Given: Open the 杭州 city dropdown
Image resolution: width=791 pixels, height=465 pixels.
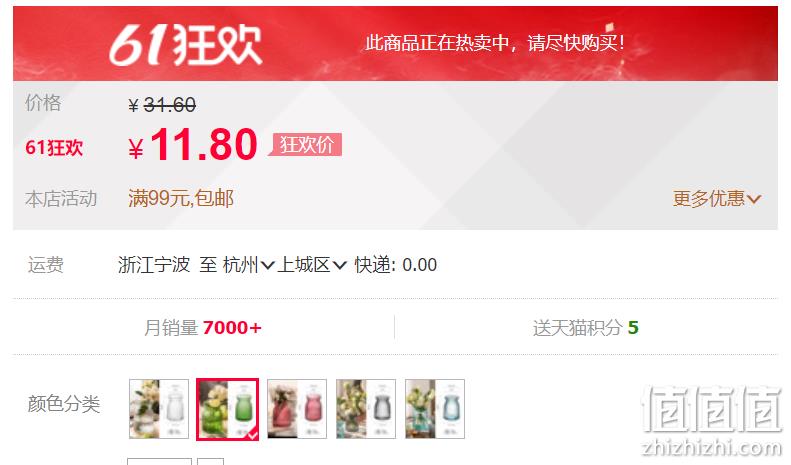Looking at the screenshot, I should pos(249,265).
